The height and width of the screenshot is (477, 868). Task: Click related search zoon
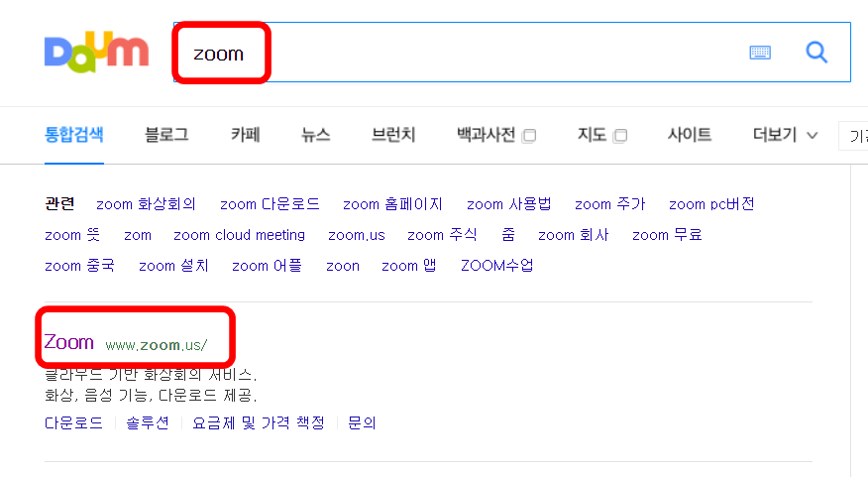pyautogui.click(x=343, y=267)
